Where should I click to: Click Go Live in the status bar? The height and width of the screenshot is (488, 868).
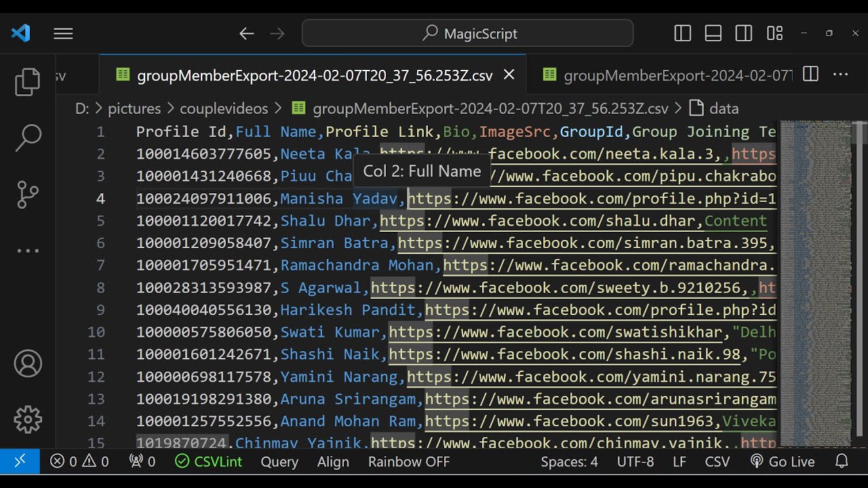[x=783, y=462]
